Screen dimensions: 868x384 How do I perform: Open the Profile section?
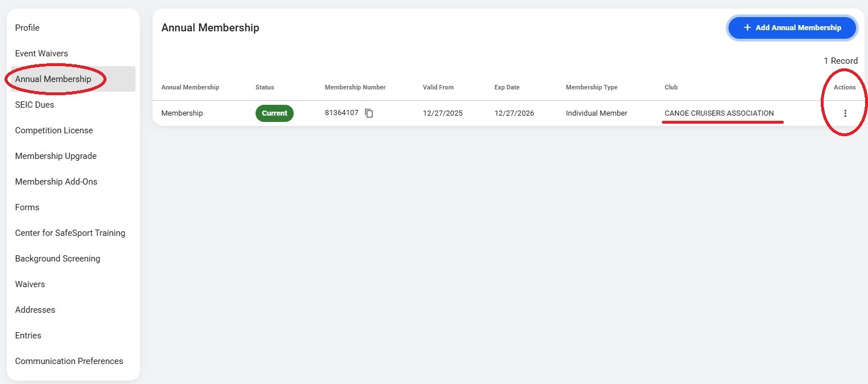(27, 28)
